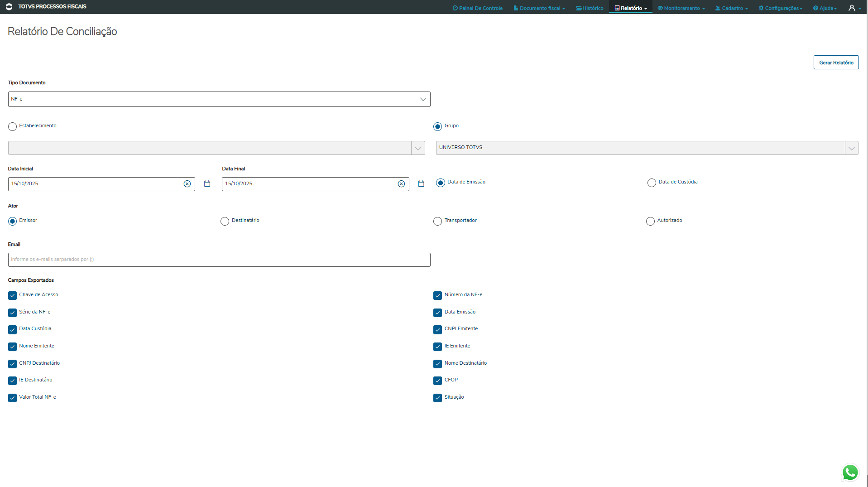Go to Painel De Controle
Viewport: 868px width, 487px height.
pyautogui.click(x=478, y=8)
